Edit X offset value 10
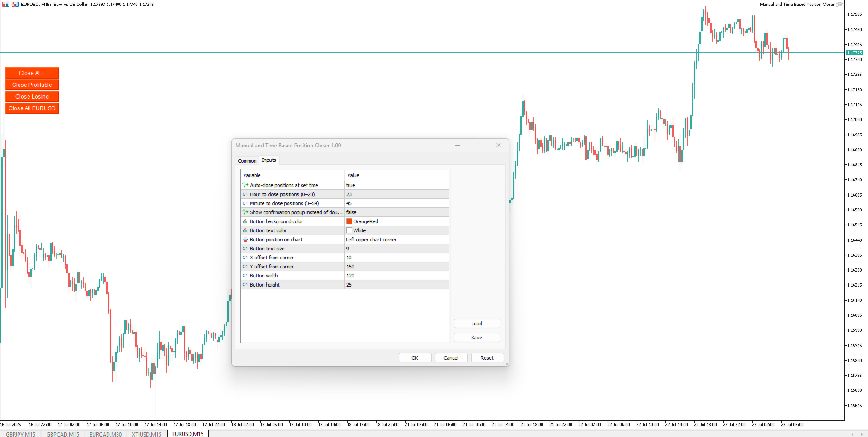Screen dimensions: 868x437 397,258
